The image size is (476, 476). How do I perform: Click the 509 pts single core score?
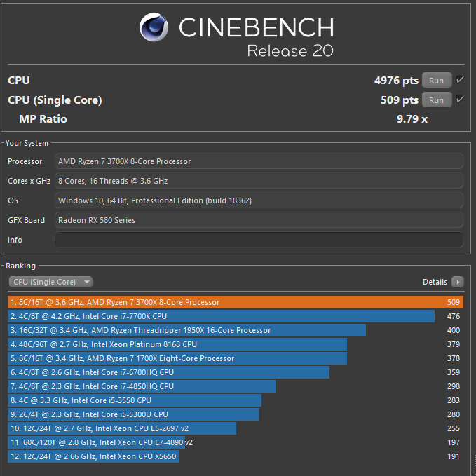(400, 100)
